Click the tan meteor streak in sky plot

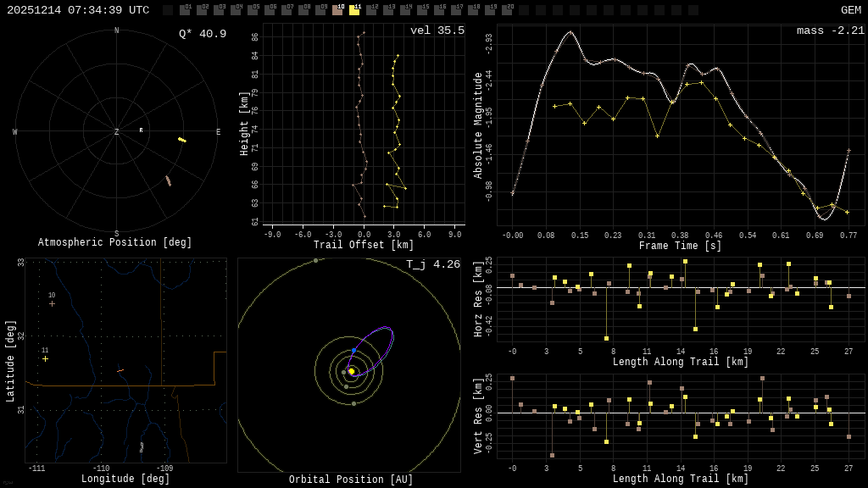168,180
